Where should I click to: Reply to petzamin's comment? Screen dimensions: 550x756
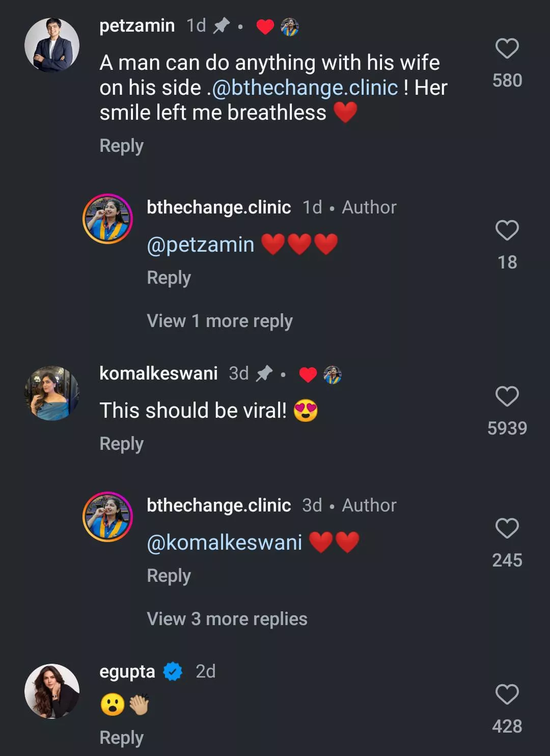click(x=121, y=146)
